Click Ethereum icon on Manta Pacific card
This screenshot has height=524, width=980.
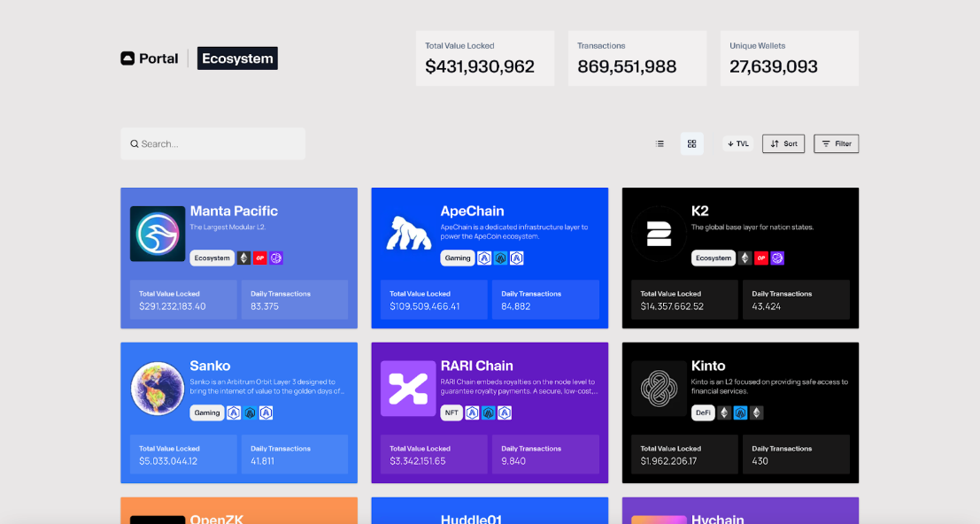(x=243, y=258)
